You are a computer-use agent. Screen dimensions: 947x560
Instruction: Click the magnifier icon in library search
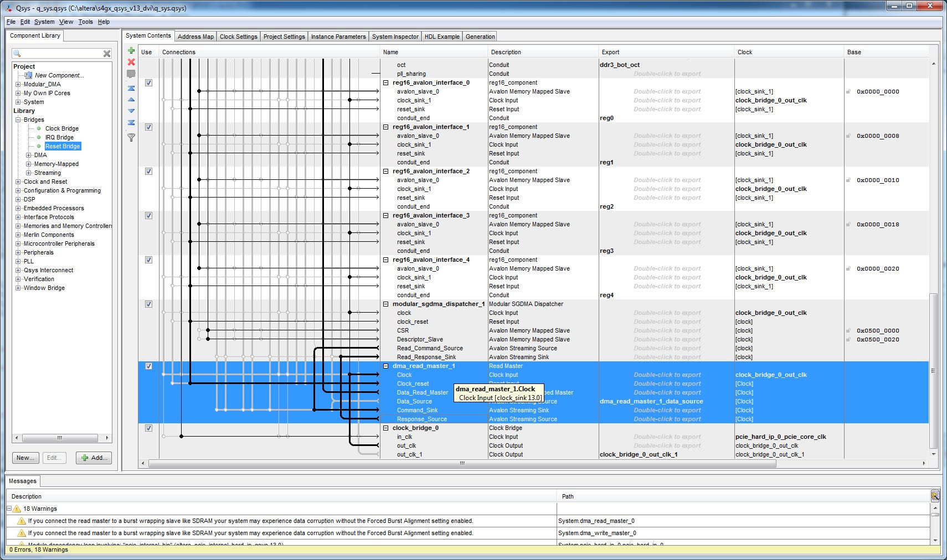[x=17, y=54]
